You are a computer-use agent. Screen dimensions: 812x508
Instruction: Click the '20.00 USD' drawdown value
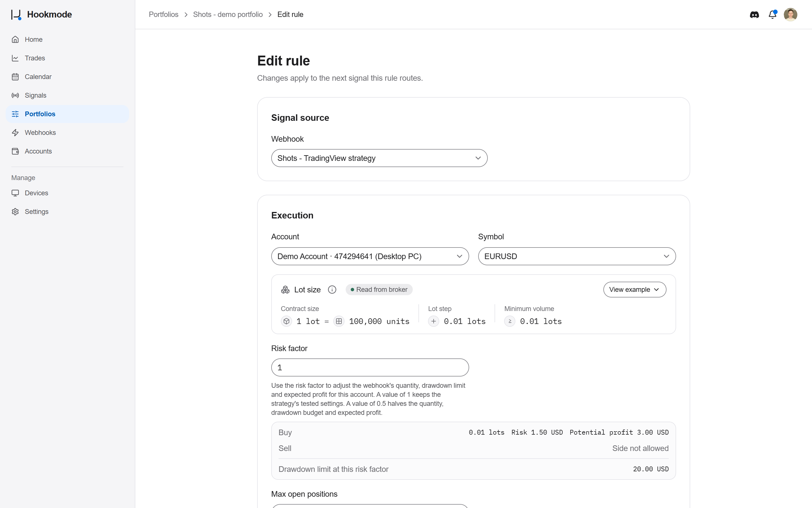[x=651, y=469]
